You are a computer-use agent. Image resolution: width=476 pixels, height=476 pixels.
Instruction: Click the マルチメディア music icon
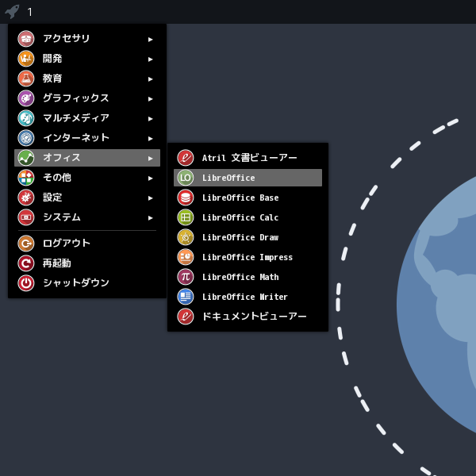pyautogui.click(x=26, y=118)
